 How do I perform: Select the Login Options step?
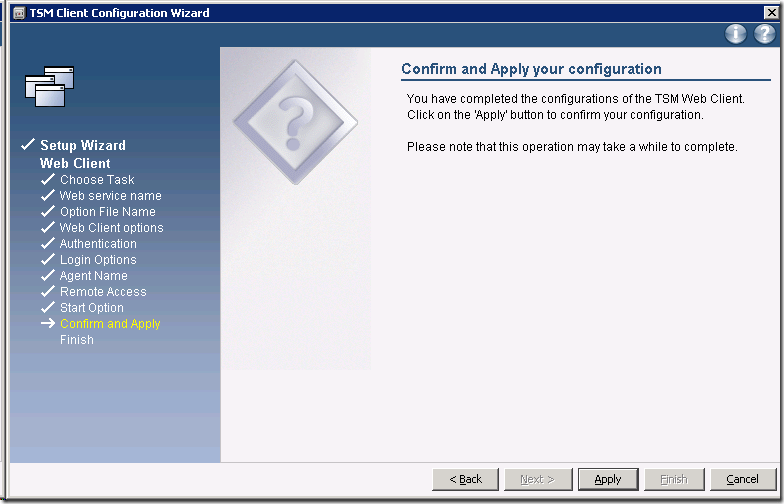click(98, 260)
